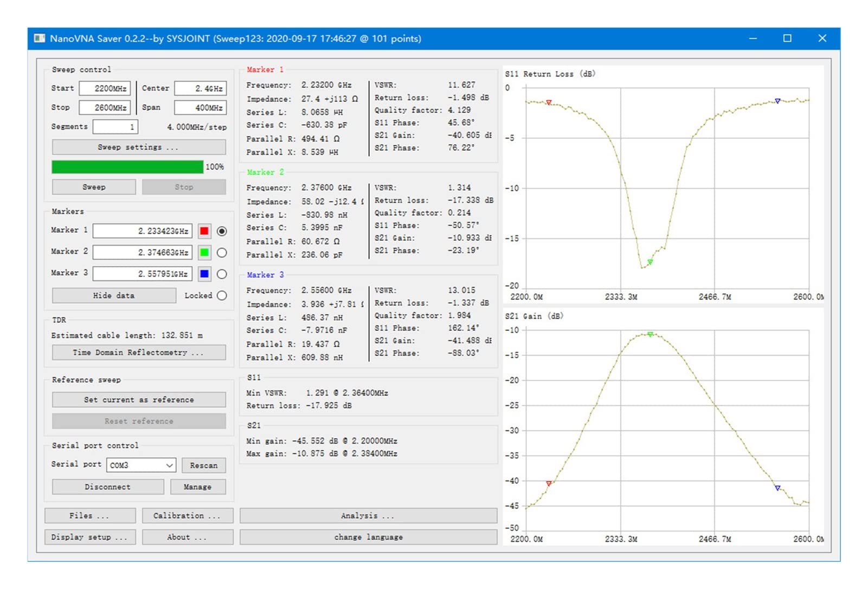Focus the Stop frequency field

tap(105, 108)
